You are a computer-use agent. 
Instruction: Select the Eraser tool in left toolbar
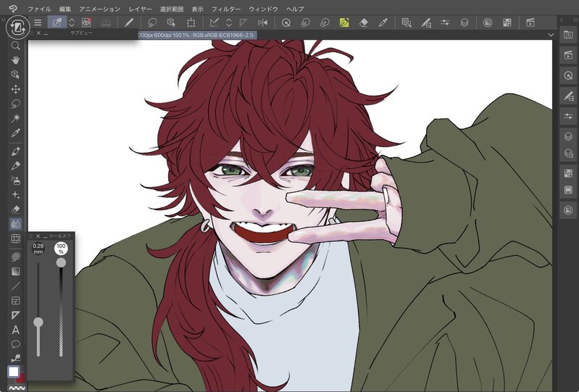[15, 209]
